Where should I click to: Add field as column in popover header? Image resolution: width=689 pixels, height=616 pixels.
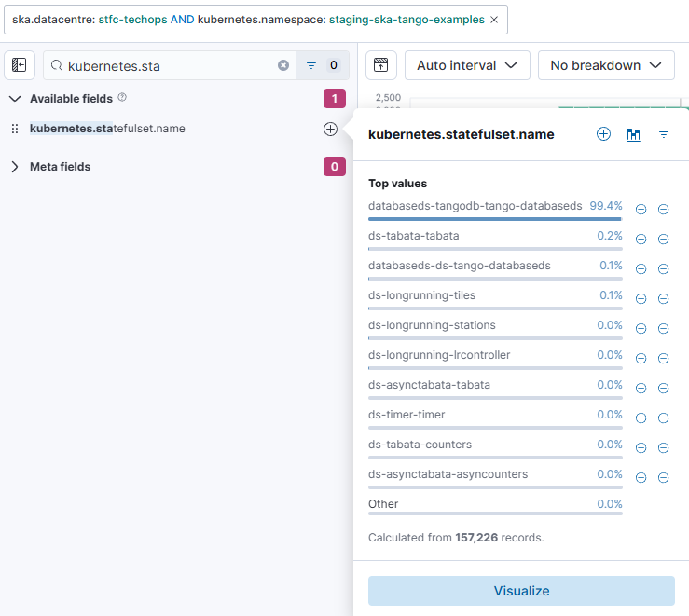click(x=603, y=134)
